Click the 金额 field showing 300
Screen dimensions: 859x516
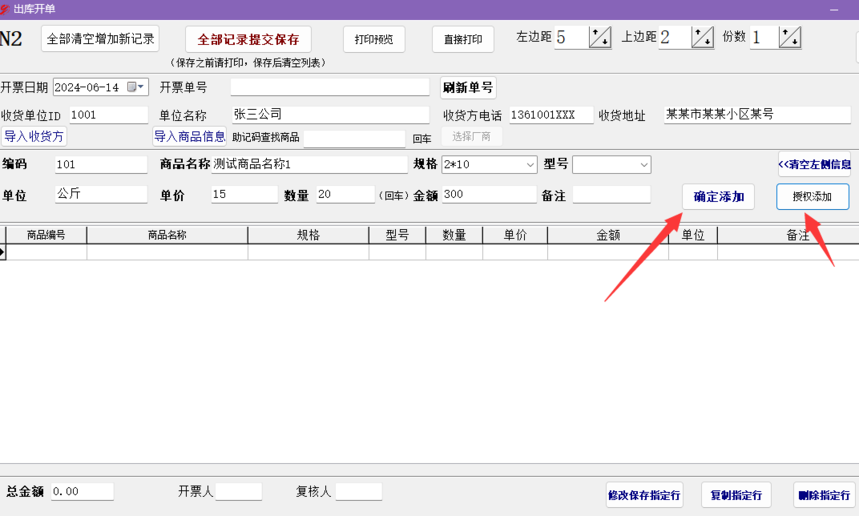point(489,194)
